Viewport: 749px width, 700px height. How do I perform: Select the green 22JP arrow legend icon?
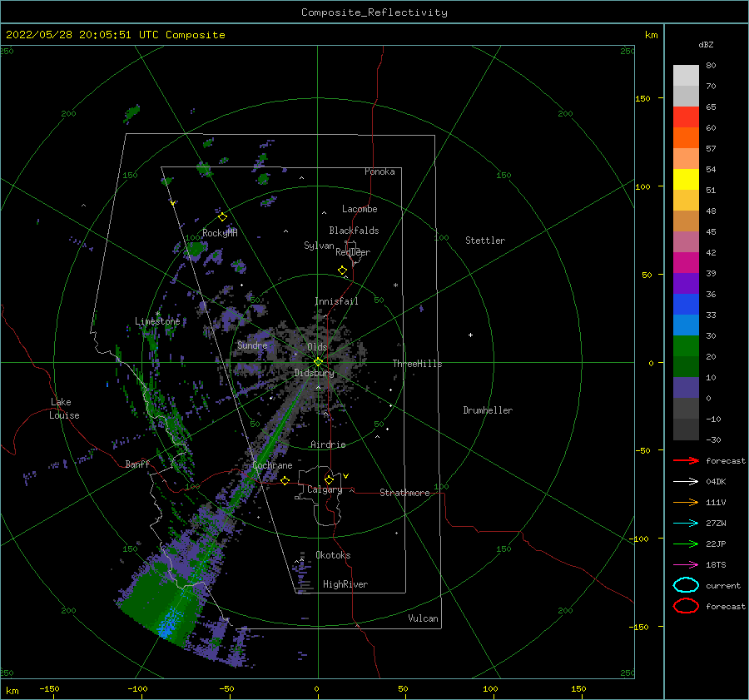pyautogui.click(x=686, y=544)
